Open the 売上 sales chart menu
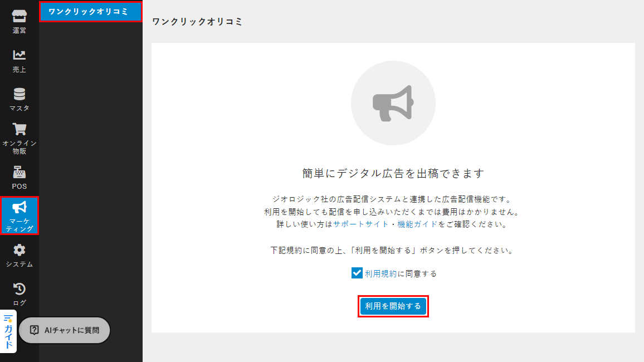Viewport: 644px width, 362px height. [19, 60]
